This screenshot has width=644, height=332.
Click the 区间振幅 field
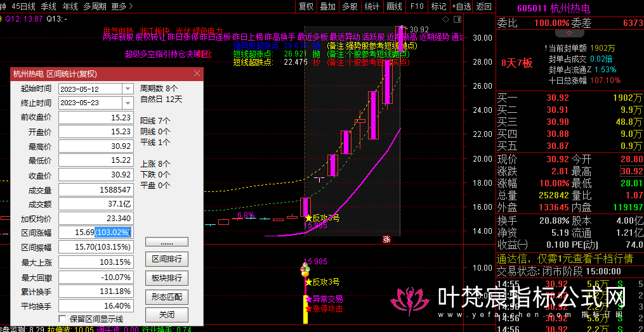pyautogui.click(x=96, y=247)
